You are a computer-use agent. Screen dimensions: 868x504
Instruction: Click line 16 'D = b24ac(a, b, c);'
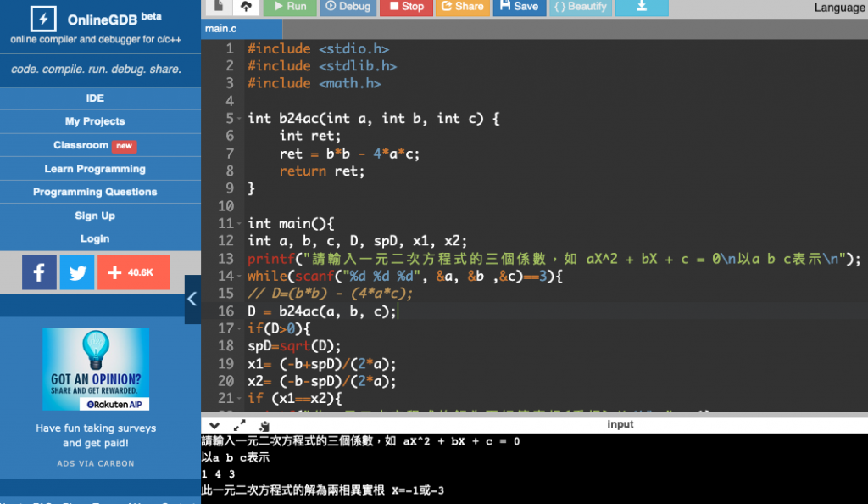click(322, 311)
